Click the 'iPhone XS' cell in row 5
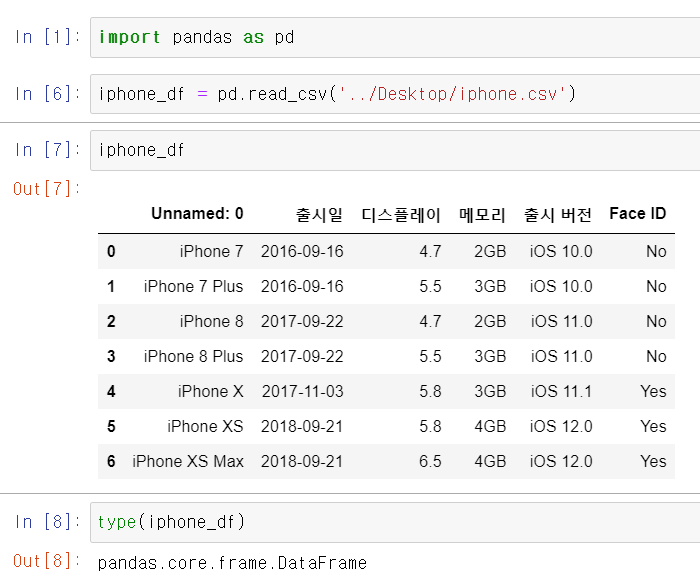Screen dimensions: 700x580 tap(205, 426)
